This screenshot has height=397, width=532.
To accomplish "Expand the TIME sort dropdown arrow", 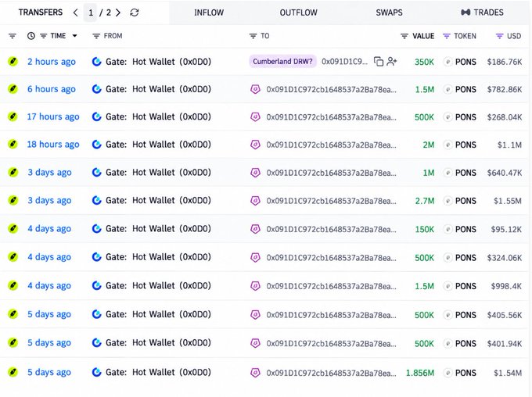I will coord(74,36).
